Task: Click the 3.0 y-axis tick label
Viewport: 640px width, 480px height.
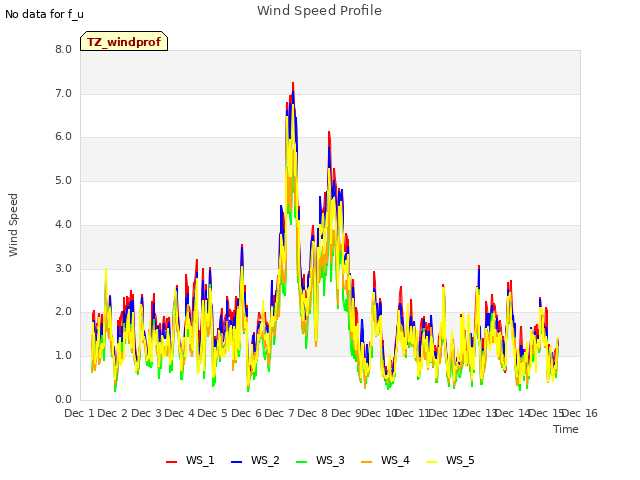Action: click(x=63, y=269)
